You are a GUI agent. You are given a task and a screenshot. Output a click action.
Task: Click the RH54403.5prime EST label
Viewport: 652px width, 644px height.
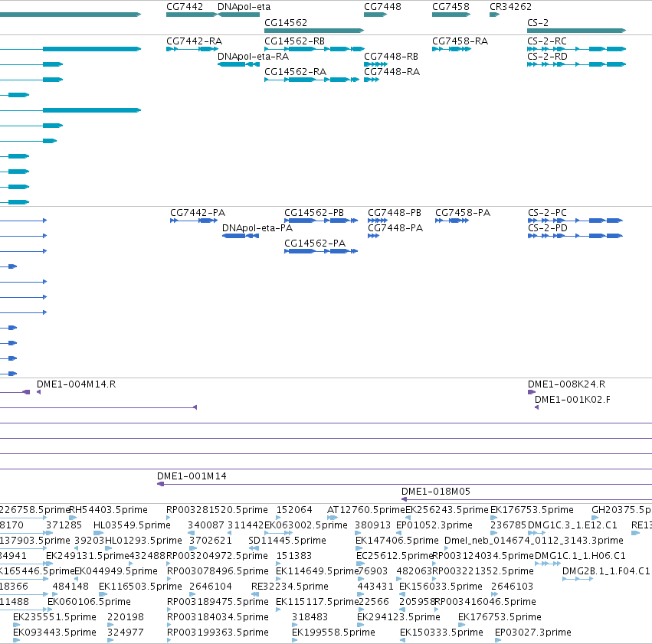[x=109, y=510]
